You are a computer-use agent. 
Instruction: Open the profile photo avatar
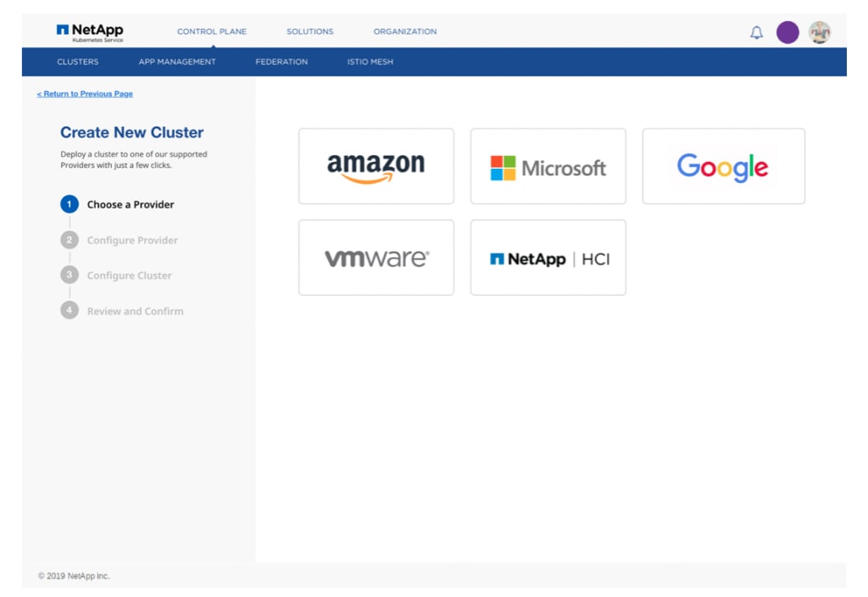819,33
